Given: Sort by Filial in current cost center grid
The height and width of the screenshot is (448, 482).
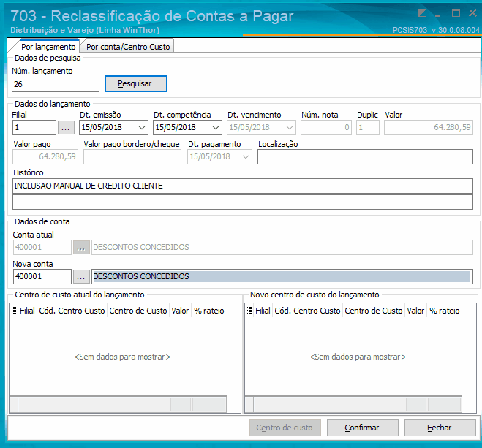Looking at the screenshot, I should [27, 311].
